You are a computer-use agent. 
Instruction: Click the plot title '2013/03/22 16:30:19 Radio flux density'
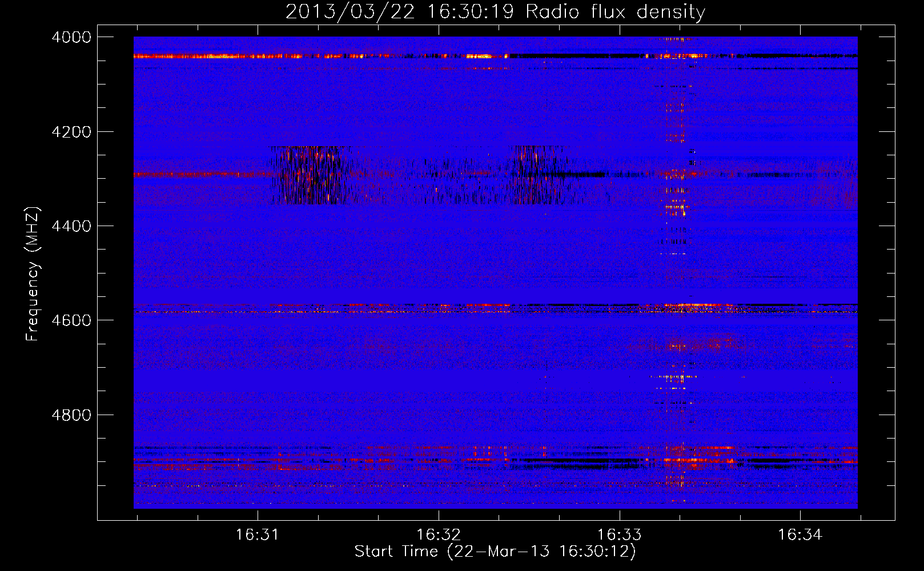click(x=495, y=12)
